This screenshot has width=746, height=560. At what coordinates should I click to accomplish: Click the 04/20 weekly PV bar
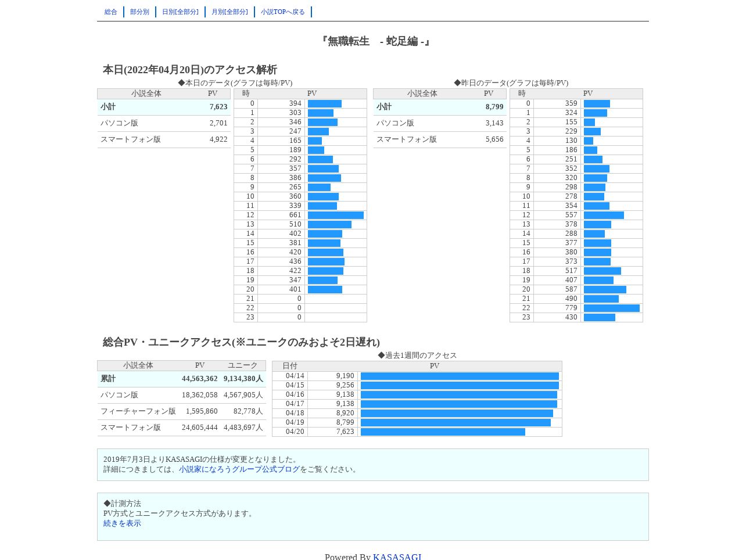(443, 432)
